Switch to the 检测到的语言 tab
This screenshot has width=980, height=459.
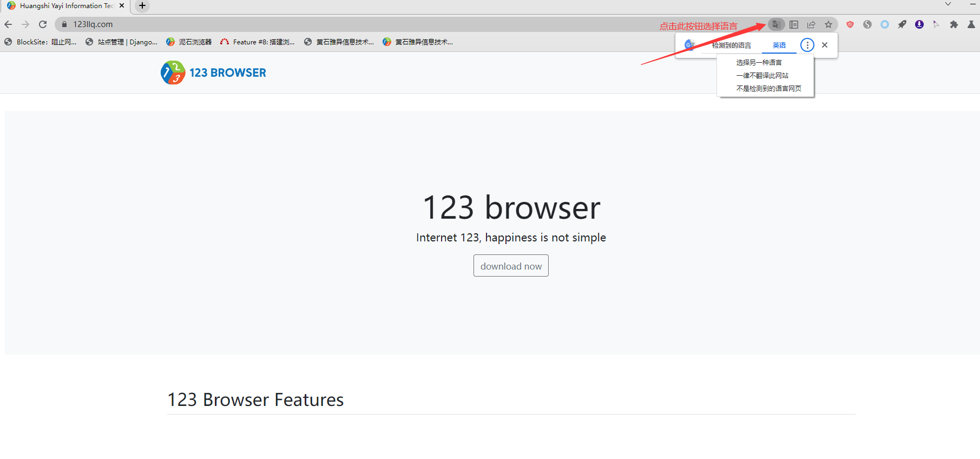[x=731, y=45]
